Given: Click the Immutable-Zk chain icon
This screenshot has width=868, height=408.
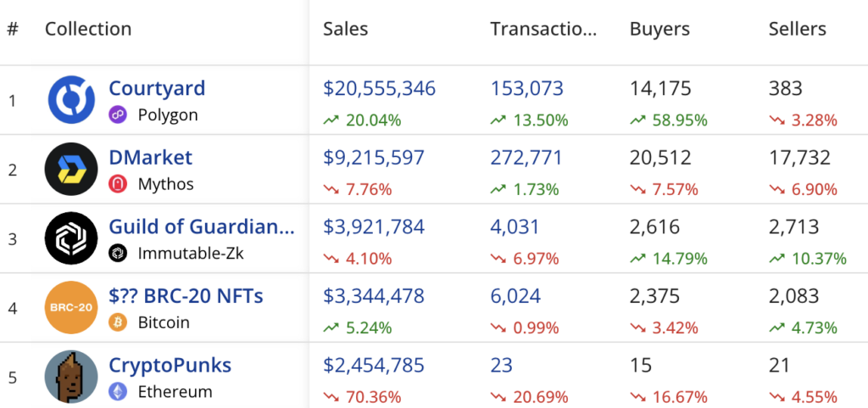Looking at the screenshot, I should [x=119, y=253].
